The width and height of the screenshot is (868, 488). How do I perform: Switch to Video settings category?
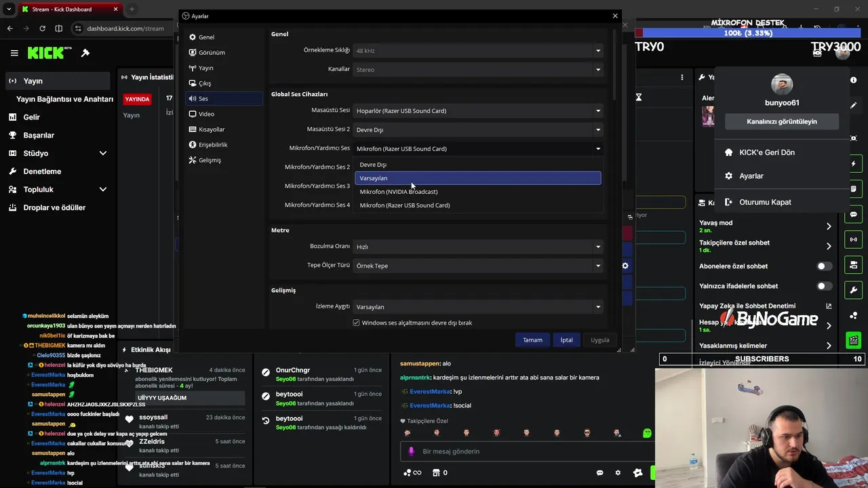pos(224,114)
